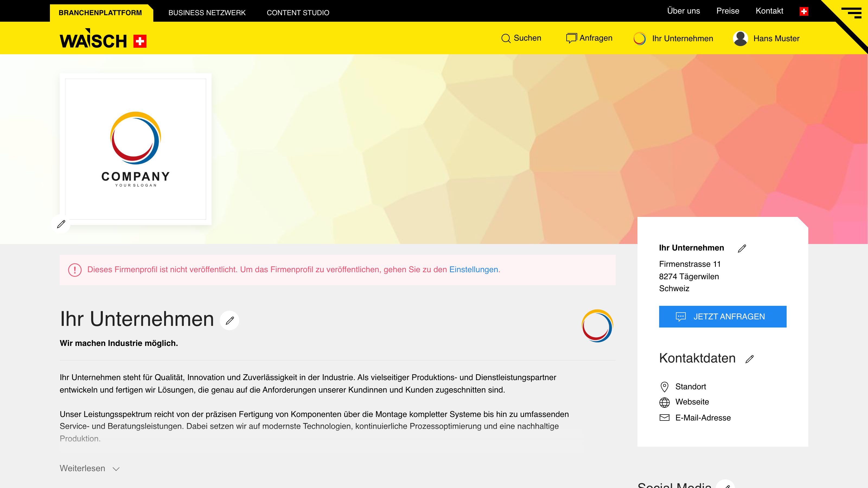Open the hamburger menu in the top corner
Viewport: 868px width, 488px height.
coord(851,12)
